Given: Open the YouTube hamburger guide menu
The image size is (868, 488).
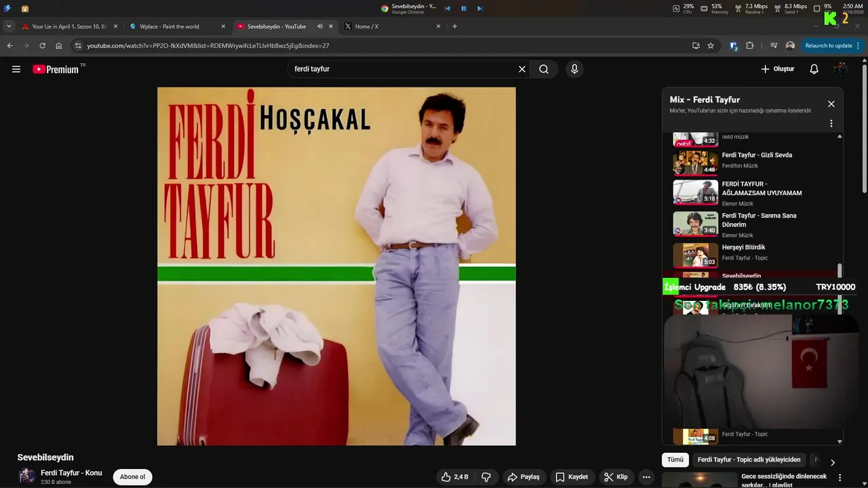Looking at the screenshot, I should [x=16, y=69].
